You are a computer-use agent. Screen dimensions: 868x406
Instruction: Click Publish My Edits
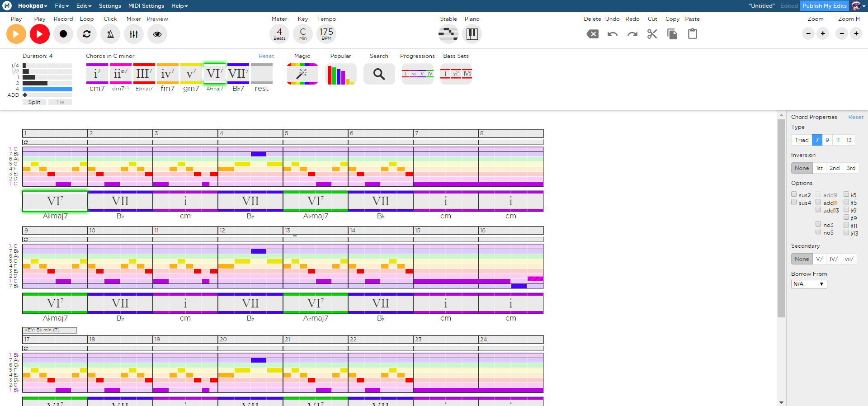(824, 6)
